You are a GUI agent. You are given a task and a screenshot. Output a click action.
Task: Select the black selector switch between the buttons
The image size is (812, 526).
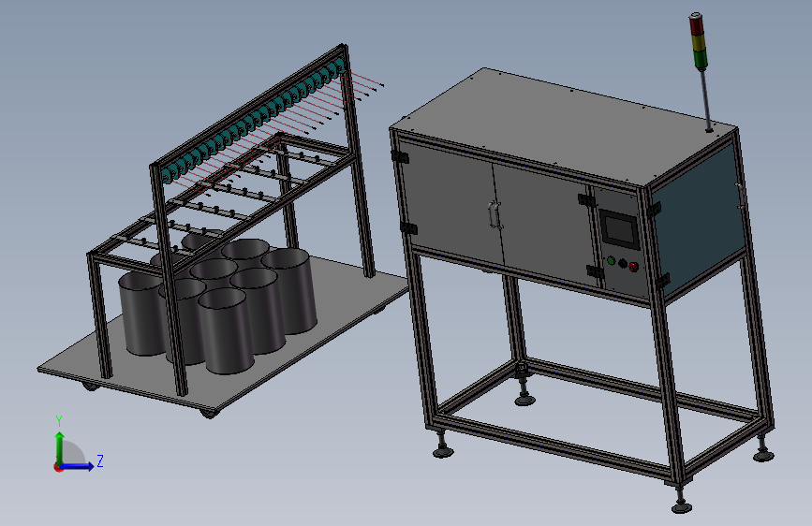pos(623,264)
